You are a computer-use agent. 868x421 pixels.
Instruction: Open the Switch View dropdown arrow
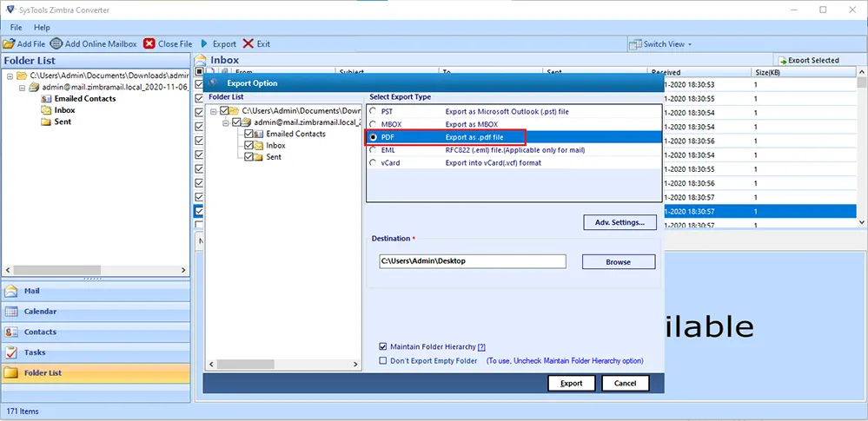click(x=690, y=44)
